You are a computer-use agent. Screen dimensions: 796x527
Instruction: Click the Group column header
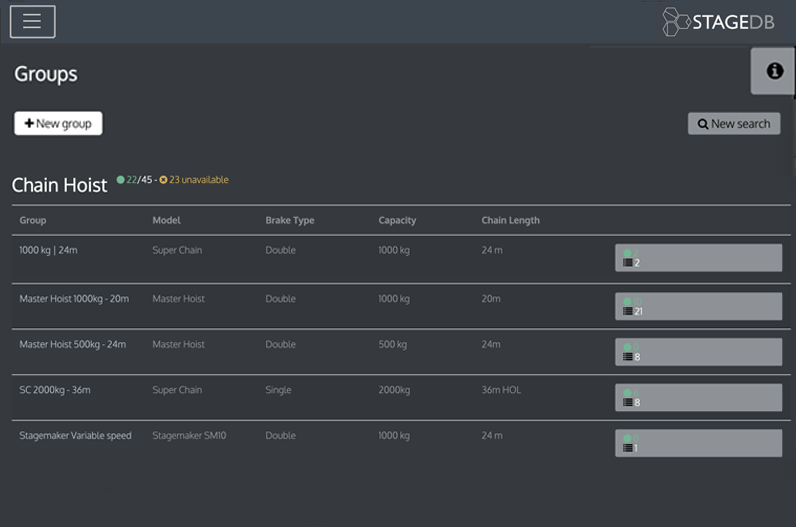[33, 220]
